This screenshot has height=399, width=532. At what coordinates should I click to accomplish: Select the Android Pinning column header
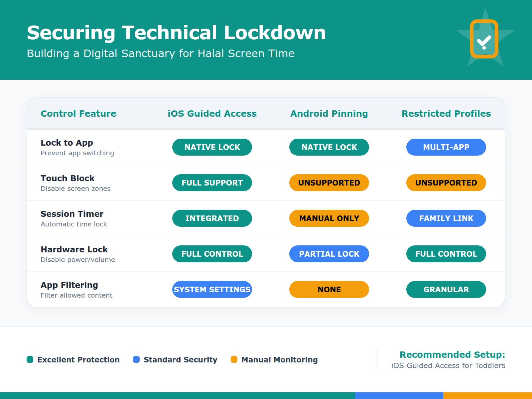329,113
